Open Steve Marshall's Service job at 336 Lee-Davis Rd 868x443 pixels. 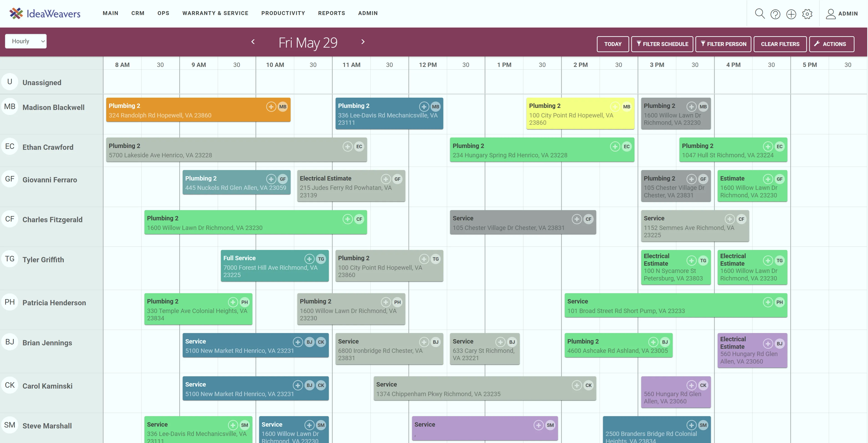pos(198,430)
